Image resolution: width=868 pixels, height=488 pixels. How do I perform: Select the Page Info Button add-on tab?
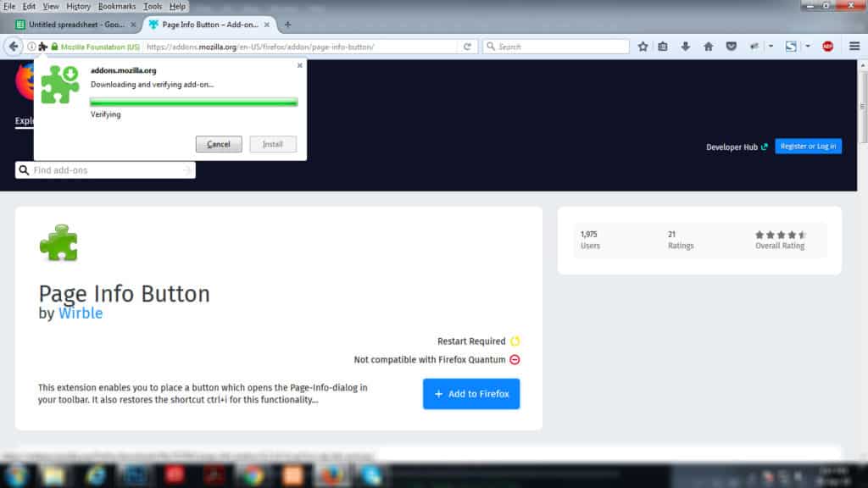click(209, 25)
